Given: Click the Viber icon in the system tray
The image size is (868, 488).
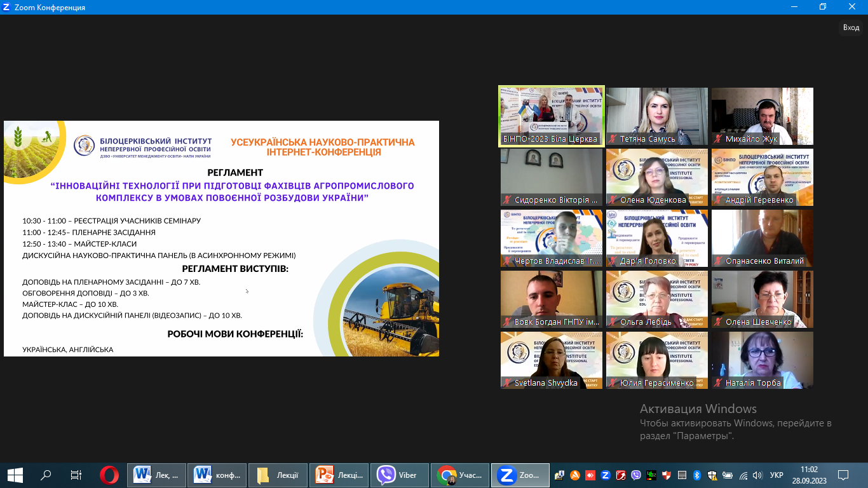Looking at the screenshot, I should [x=636, y=475].
